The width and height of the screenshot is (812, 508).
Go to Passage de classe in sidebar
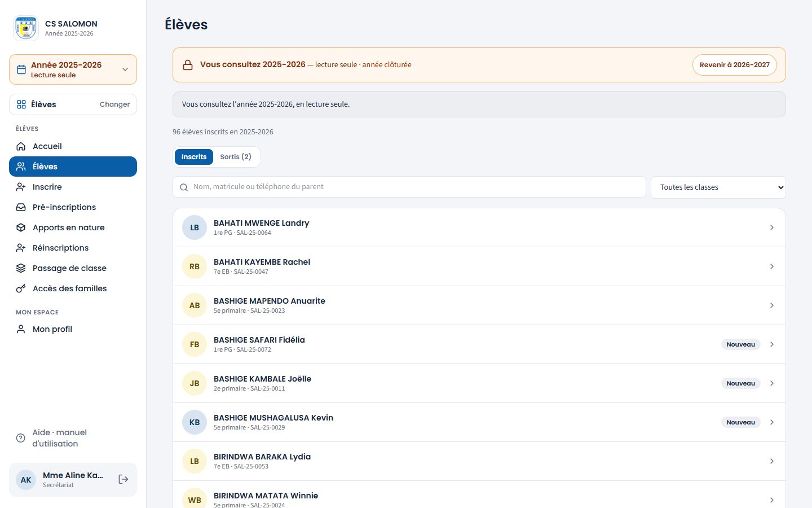[x=73, y=268]
